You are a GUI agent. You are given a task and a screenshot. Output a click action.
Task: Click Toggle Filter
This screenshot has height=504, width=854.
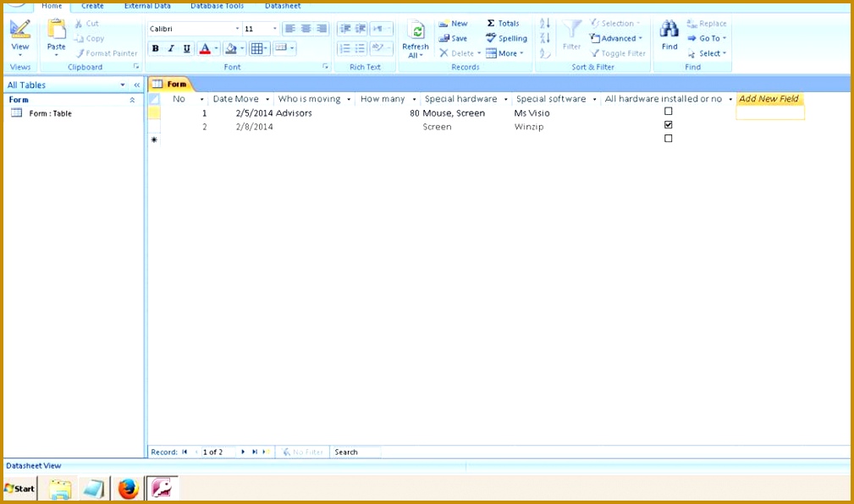[x=618, y=53]
